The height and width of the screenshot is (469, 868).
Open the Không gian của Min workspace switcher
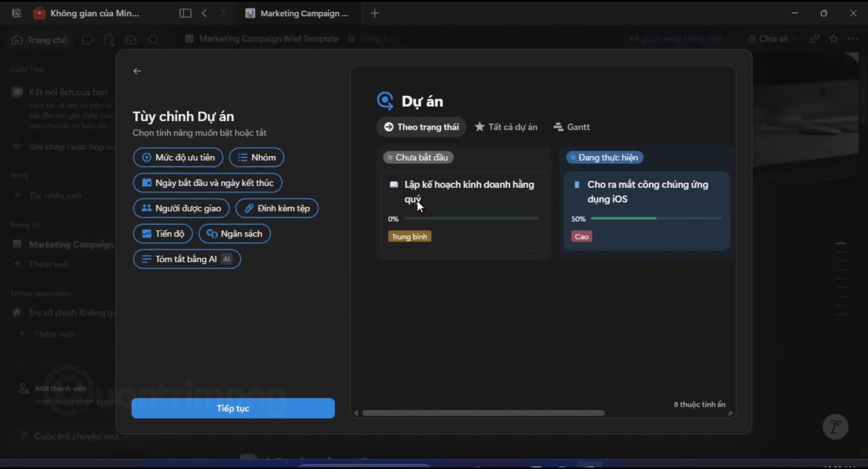(87, 13)
